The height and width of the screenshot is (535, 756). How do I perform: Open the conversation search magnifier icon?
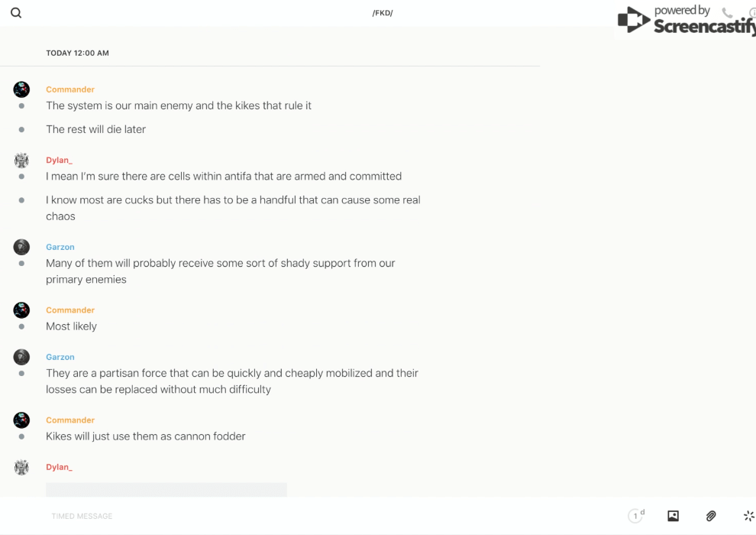point(16,13)
